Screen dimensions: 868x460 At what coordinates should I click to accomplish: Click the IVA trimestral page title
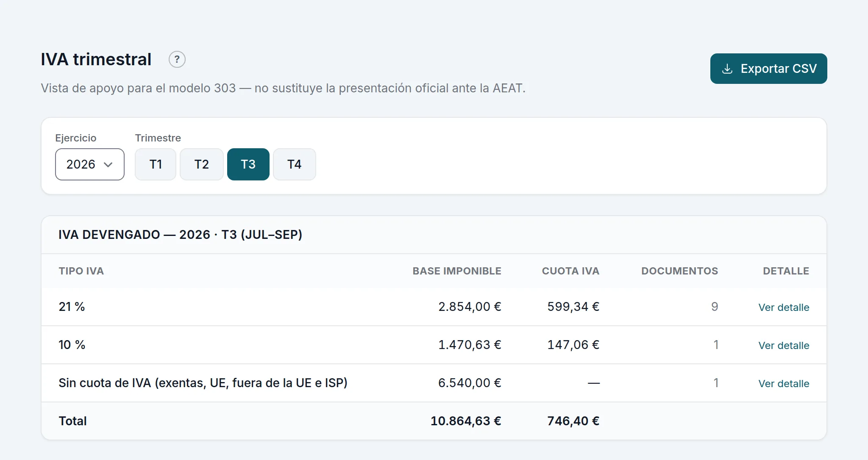click(x=96, y=59)
